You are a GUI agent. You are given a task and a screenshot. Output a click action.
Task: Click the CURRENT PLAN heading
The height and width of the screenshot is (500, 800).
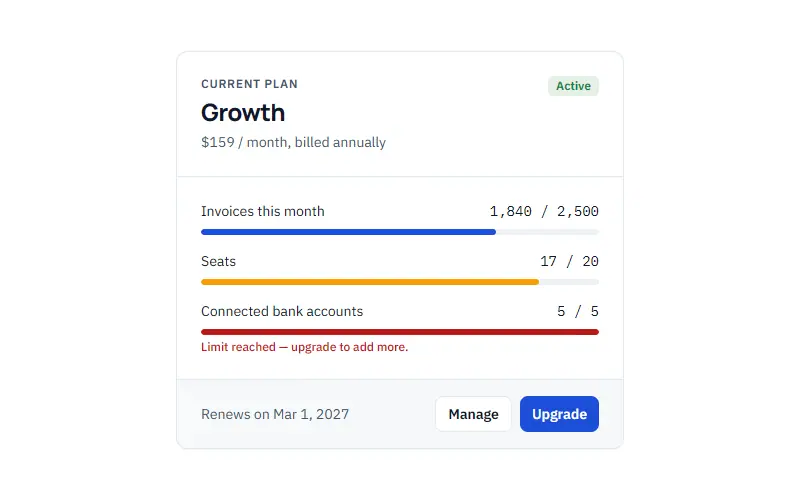click(249, 84)
